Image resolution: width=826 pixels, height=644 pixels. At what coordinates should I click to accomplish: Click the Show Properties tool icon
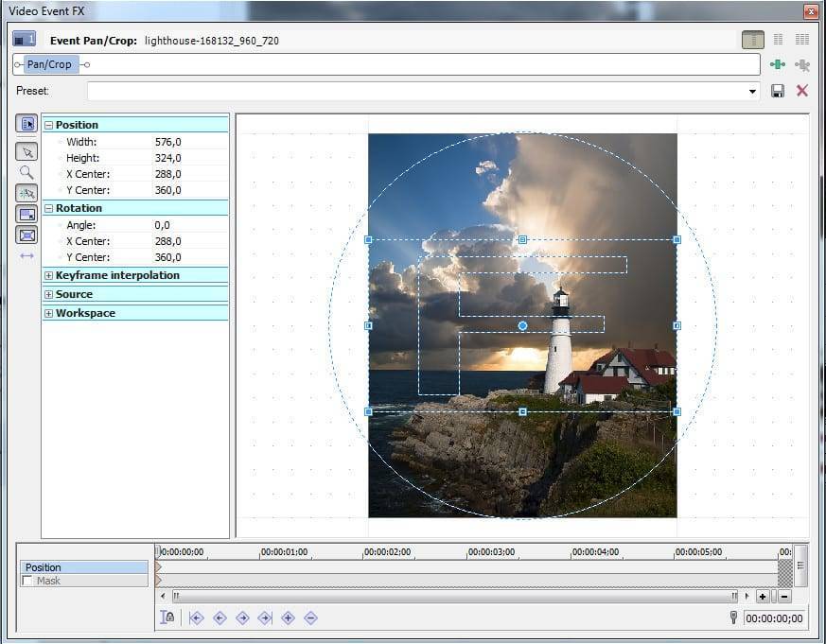[x=26, y=124]
